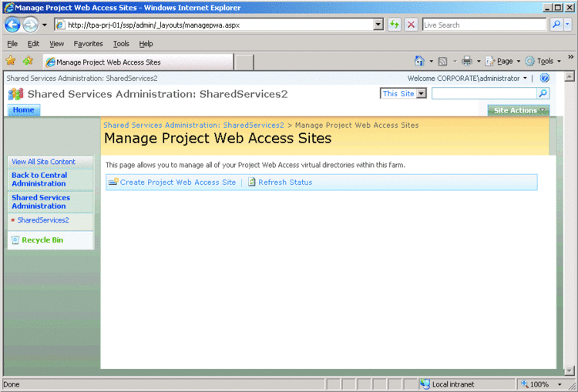The image size is (578, 392).
Task: Open the Page command bar menu
Action: point(502,61)
